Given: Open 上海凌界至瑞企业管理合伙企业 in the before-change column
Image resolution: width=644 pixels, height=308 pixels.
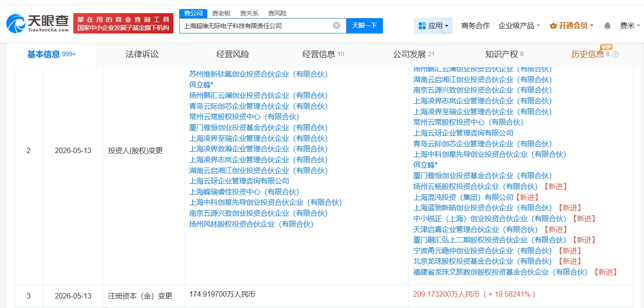Looking at the screenshot, I should [258, 138].
